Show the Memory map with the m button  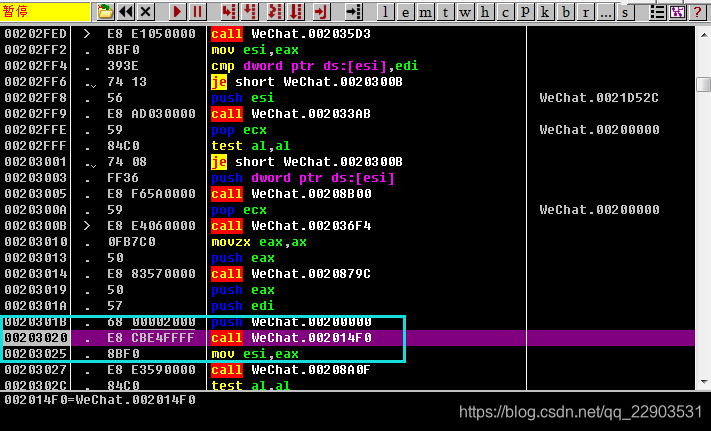click(x=425, y=11)
